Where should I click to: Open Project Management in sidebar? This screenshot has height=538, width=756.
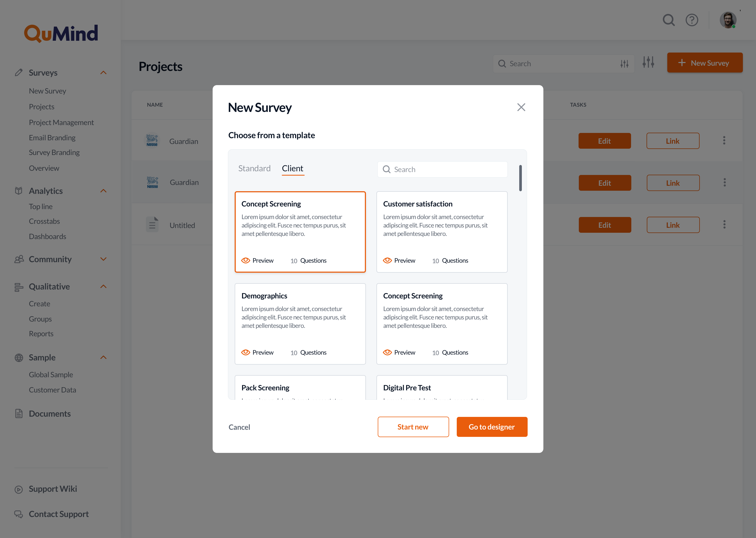61,123
